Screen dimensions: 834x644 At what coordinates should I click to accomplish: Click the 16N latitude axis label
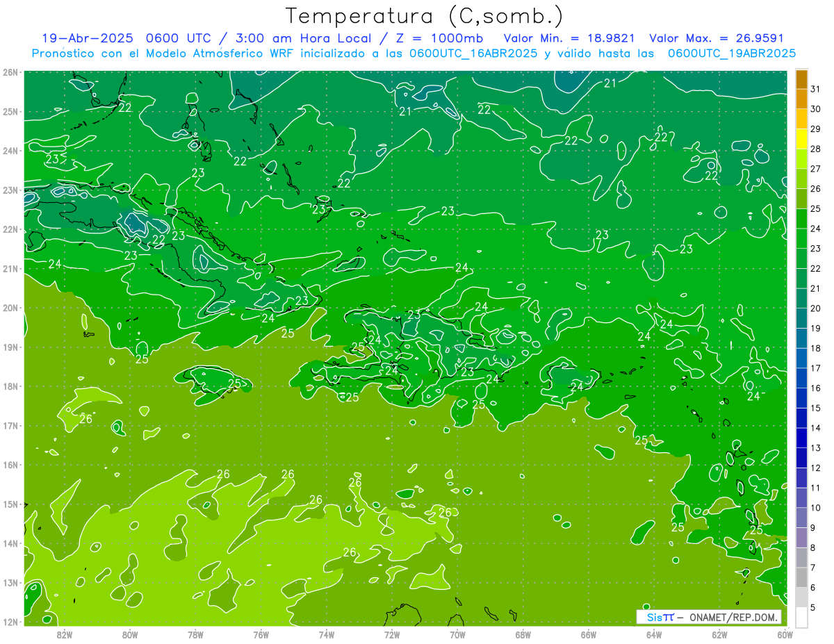10,465
